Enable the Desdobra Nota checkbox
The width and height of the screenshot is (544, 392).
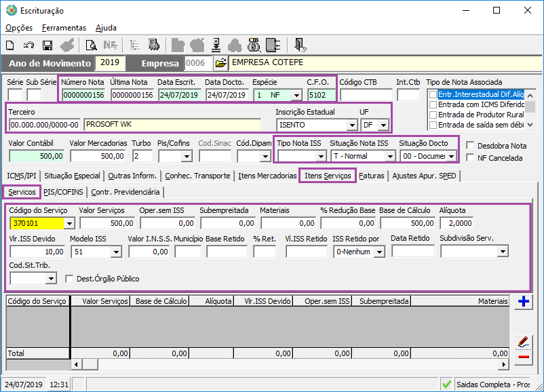[471, 146]
